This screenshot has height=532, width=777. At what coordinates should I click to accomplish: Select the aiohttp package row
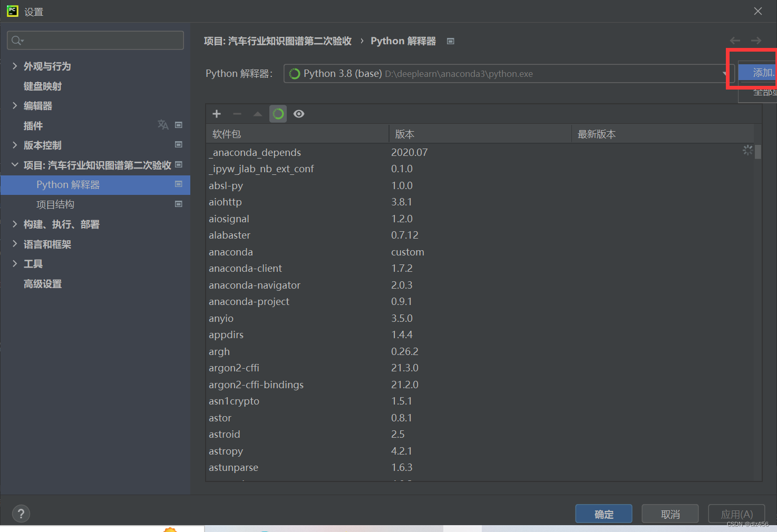pos(480,202)
